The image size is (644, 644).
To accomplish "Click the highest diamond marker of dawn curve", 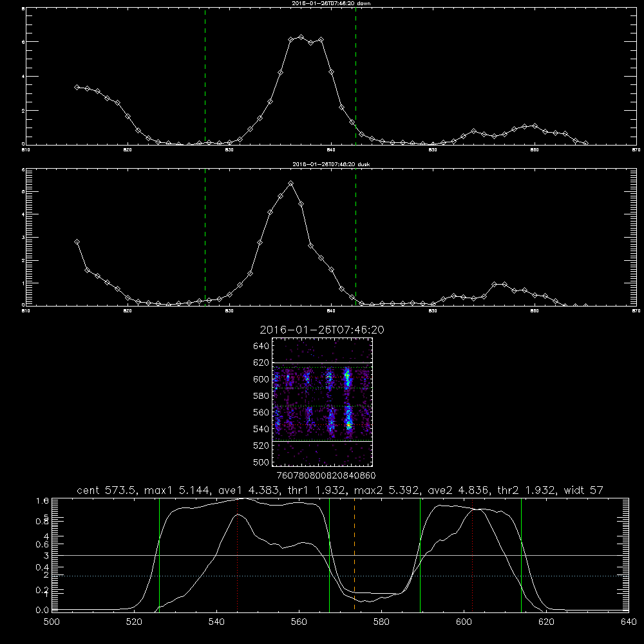I will [301, 37].
